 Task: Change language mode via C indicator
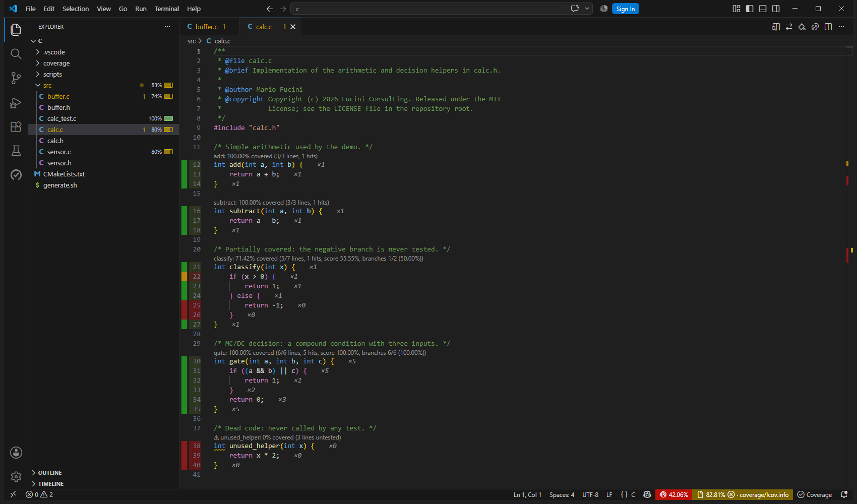pyautogui.click(x=628, y=495)
